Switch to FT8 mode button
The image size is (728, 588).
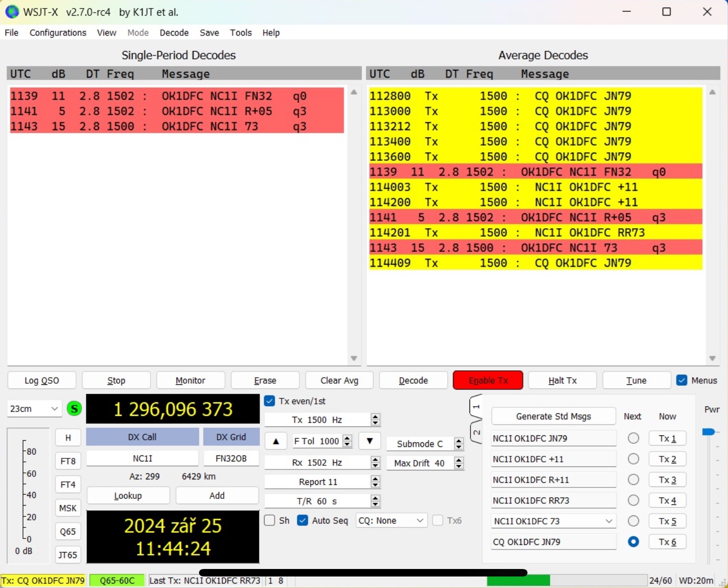coord(68,461)
